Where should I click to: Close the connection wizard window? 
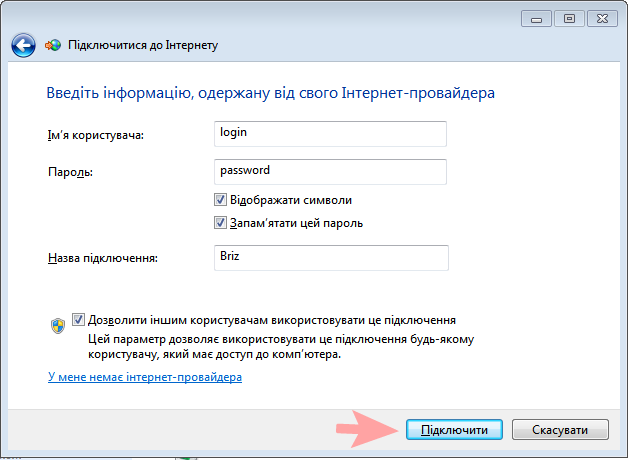pyautogui.click(x=602, y=19)
